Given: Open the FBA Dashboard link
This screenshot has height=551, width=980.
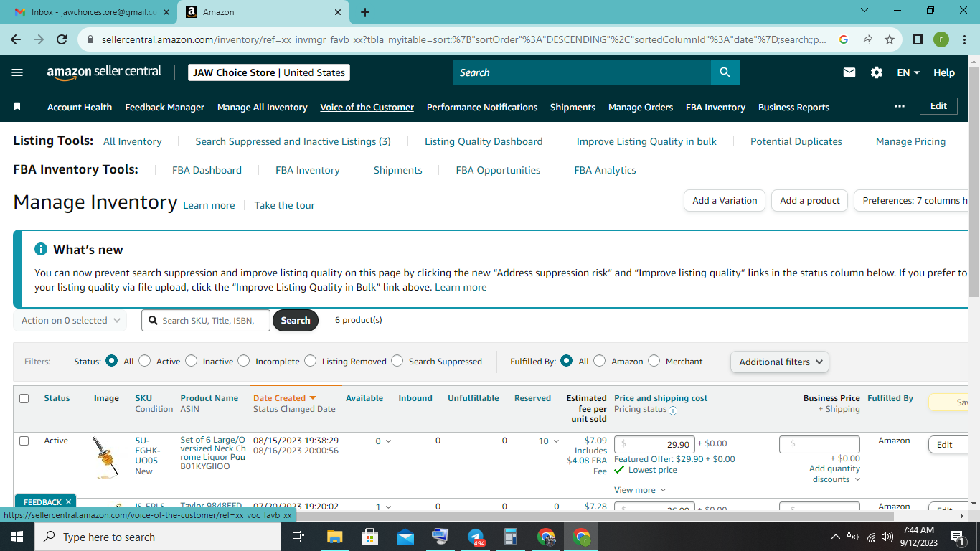Looking at the screenshot, I should tap(207, 170).
